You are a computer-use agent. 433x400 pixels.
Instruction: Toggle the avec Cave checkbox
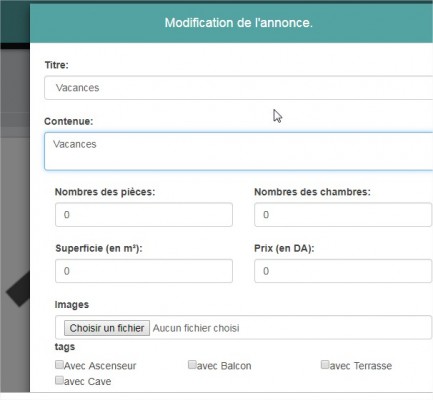pos(59,380)
